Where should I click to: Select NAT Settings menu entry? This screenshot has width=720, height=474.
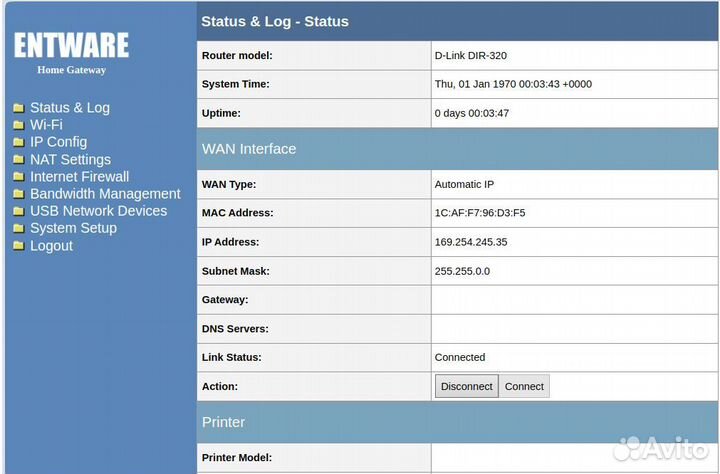pyautogui.click(x=70, y=160)
